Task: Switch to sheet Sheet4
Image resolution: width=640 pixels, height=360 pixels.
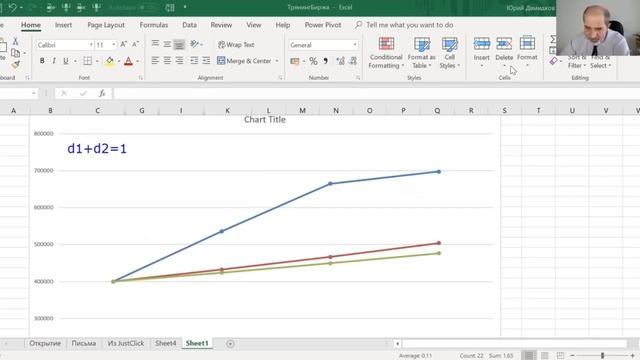Action: [166, 343]
